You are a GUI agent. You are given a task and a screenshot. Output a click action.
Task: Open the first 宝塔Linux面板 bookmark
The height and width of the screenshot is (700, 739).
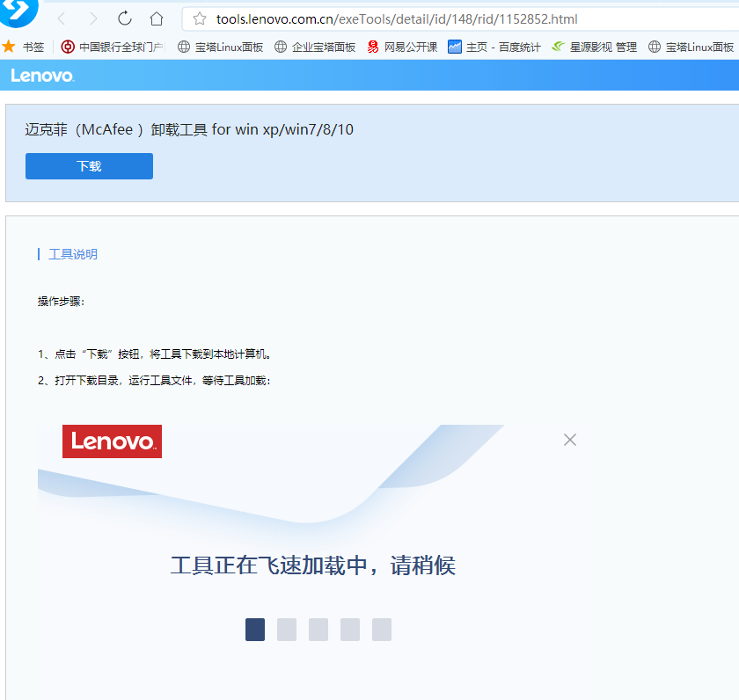pyautogui.click(x=221, y=47)
